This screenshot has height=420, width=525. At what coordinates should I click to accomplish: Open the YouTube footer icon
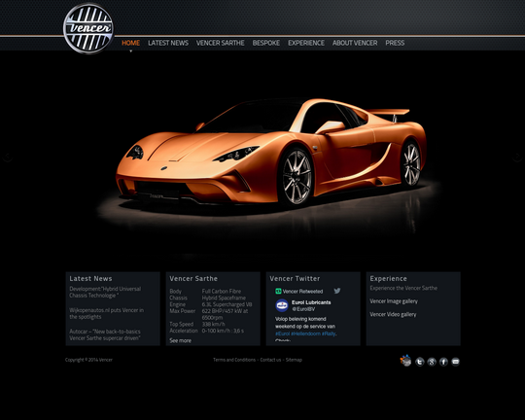(x=455, y=362)
